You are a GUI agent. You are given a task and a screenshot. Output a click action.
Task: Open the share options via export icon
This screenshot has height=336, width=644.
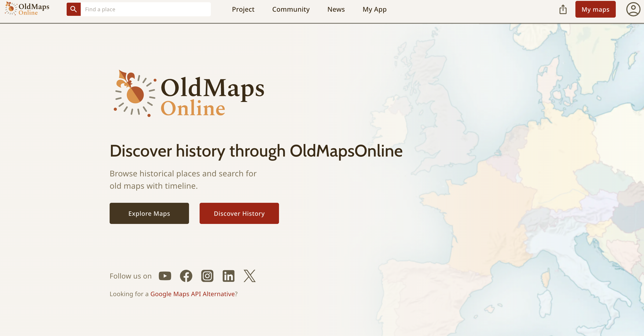tap(563, 9)
